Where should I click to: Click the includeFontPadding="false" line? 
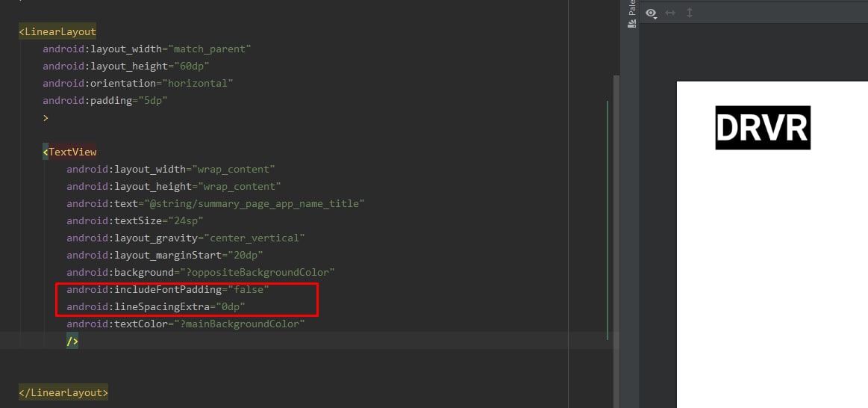click(168, 289)
